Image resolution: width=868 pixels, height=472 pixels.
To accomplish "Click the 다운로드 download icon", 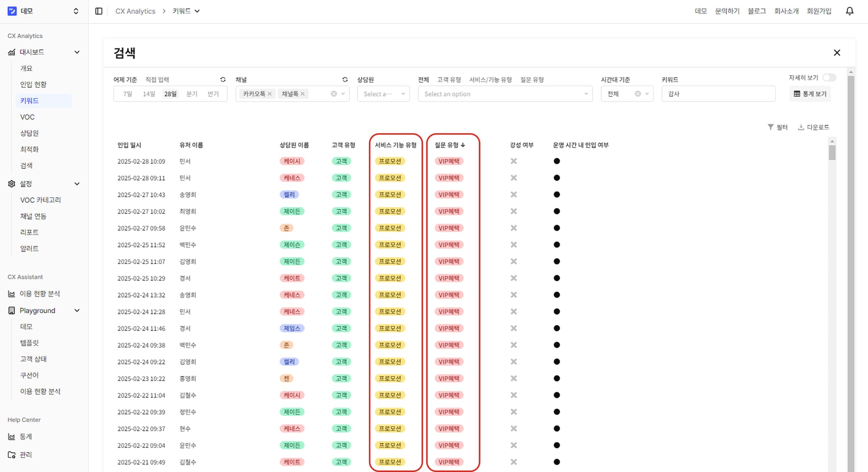I will [x=801, y=127].
